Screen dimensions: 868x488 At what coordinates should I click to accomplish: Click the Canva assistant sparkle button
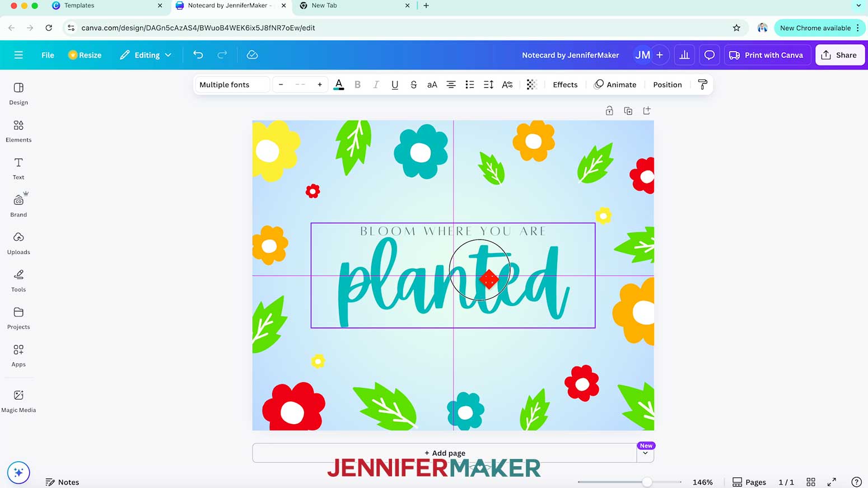pos(18,472)
